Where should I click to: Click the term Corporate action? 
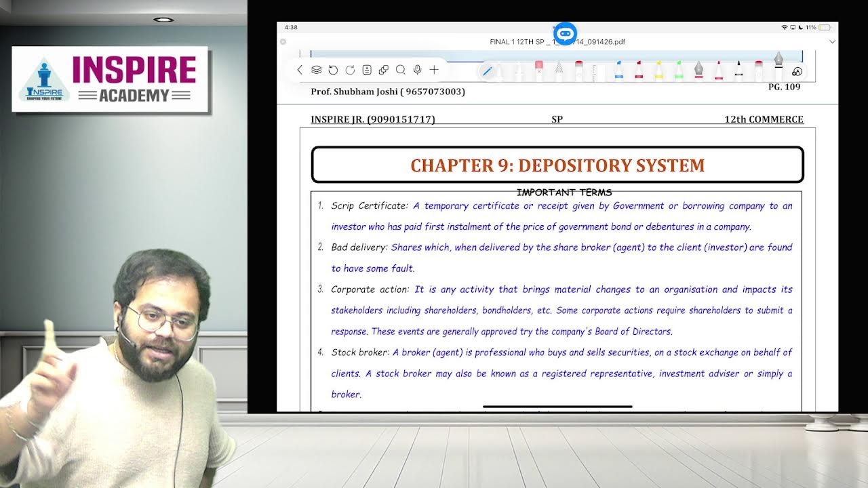coord(370,289)
